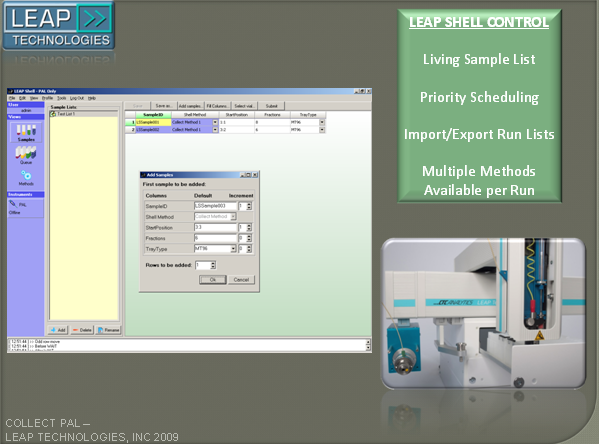Open the File menu
Screen dimensions: 599x444
pos(12,98)
